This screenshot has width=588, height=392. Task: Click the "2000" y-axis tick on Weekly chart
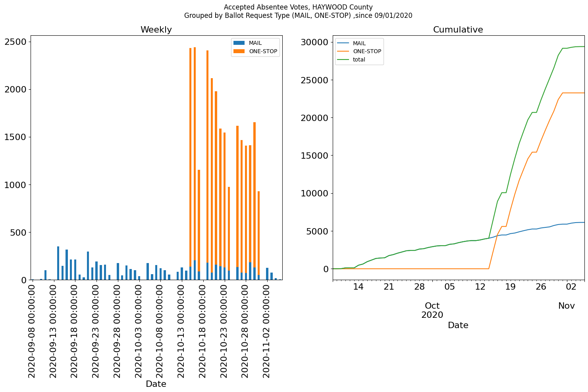point(15,90)
